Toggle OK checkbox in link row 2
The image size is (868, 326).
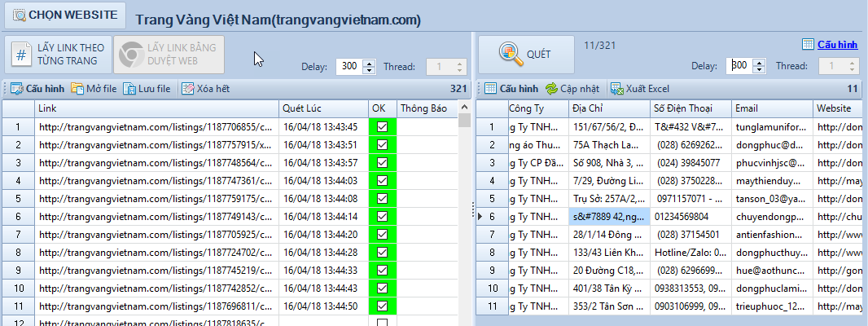(x=382, y=145)
